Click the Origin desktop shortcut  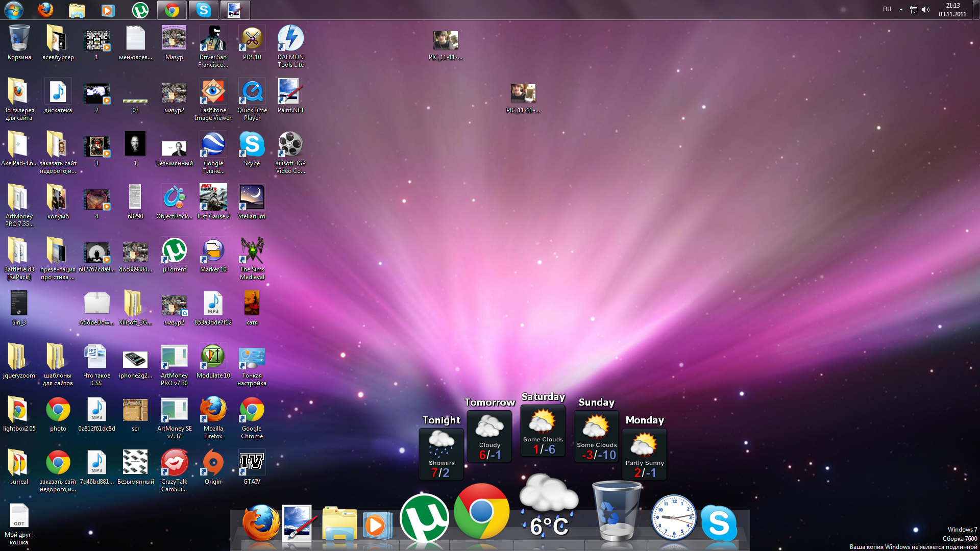coord(213,463)
